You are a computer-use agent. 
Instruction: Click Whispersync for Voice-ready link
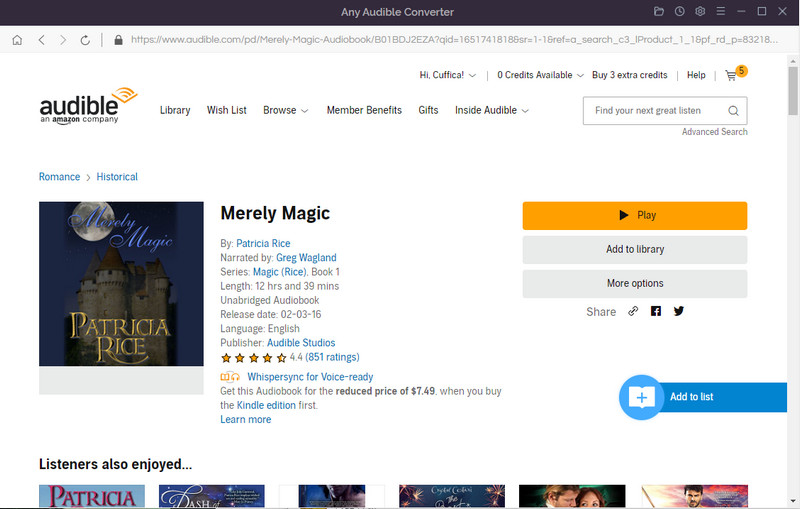[x=310, y=377]
